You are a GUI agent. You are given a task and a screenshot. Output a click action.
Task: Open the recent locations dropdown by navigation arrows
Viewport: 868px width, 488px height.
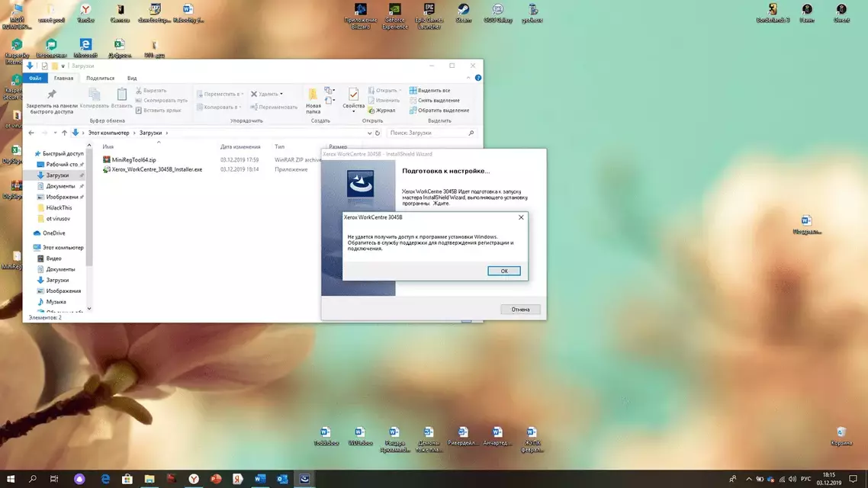point(55,133)
